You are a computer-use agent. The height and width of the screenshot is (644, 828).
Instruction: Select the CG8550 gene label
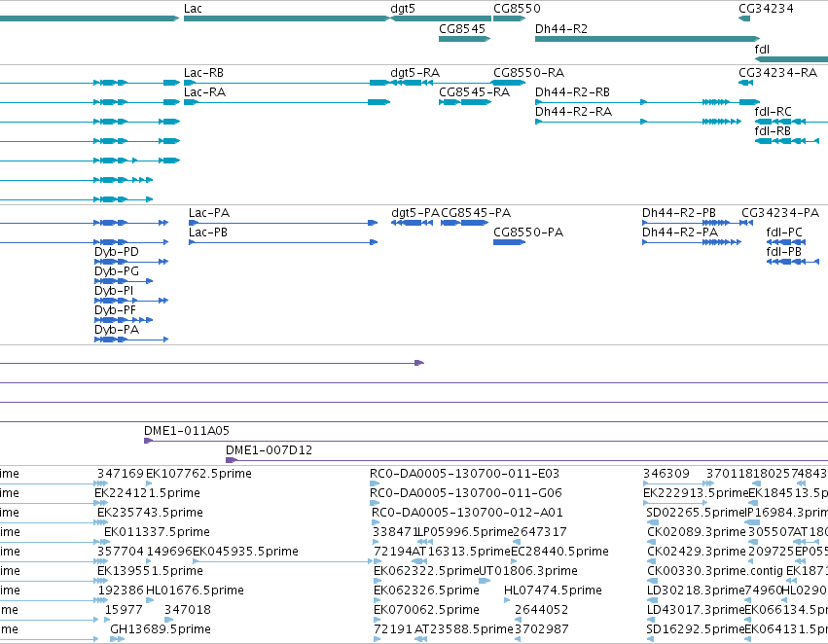pyautogui.click(x=517, y=9)
